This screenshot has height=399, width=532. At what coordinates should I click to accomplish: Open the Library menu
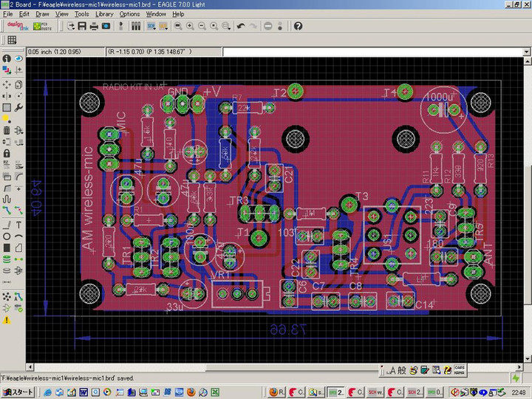tap(104, 14)
